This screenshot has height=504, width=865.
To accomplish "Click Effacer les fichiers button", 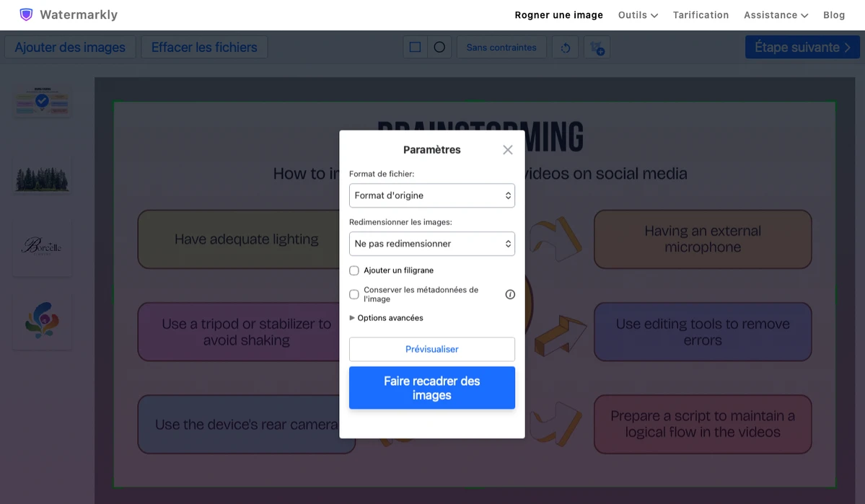I will coord(204,48).
